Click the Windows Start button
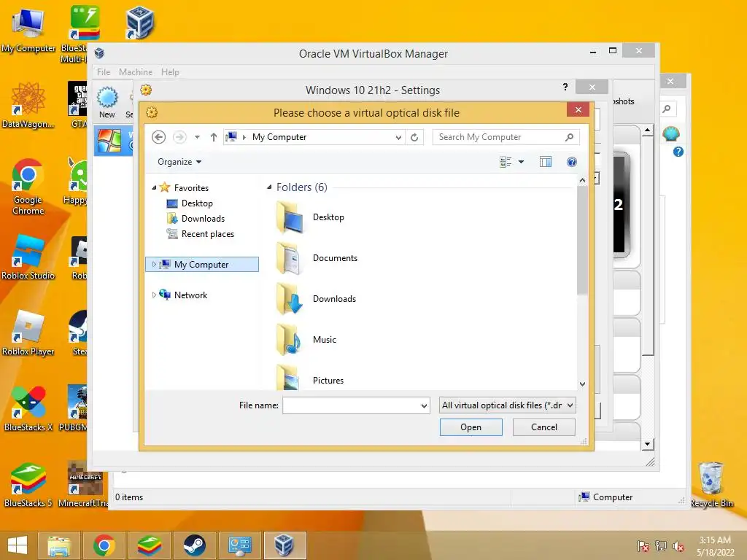 pos(18,545)
